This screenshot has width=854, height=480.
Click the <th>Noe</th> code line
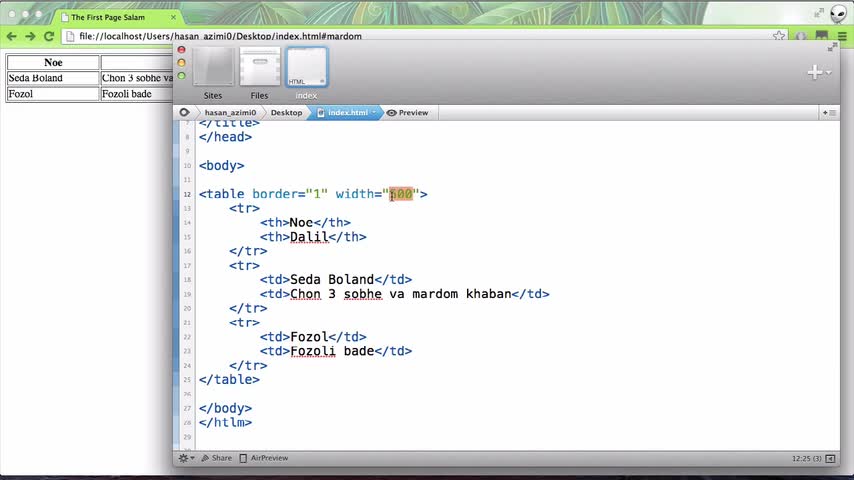pos(305,222)
